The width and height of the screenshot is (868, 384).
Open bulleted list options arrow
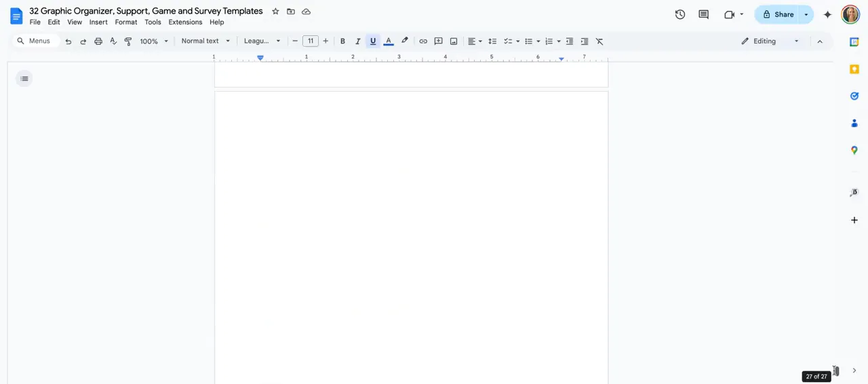pos(538,41)
